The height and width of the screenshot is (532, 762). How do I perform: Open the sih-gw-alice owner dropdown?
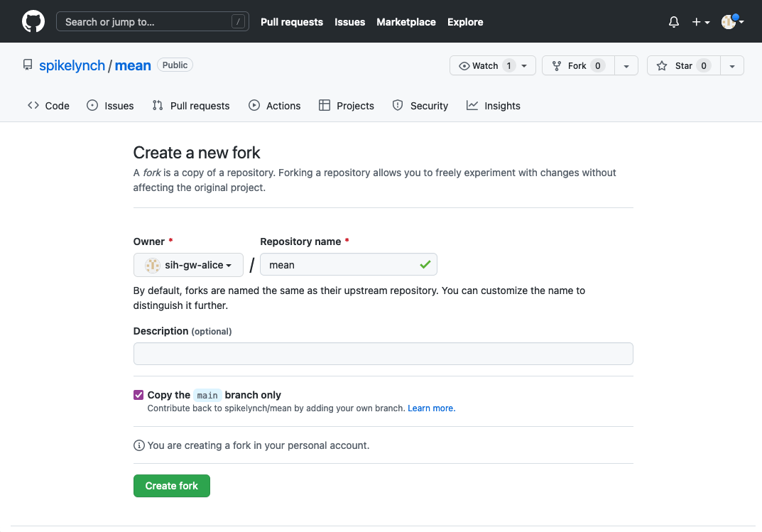coord(187,264)
